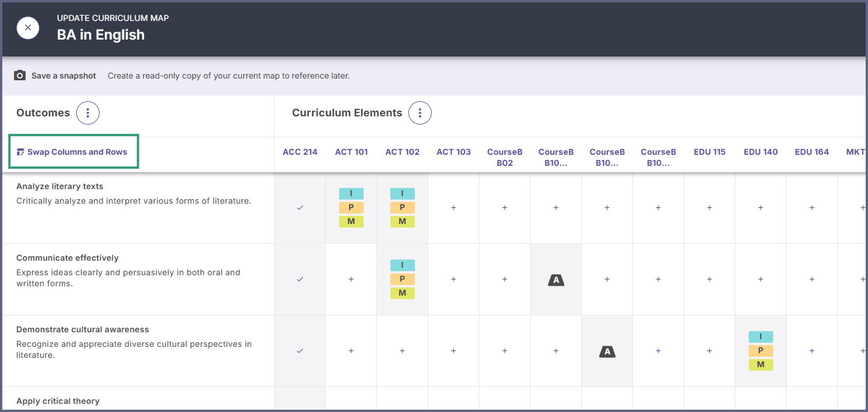
Task: Add alignment in EDU 164 for Analyze literary texts
Action: (812, 208)
